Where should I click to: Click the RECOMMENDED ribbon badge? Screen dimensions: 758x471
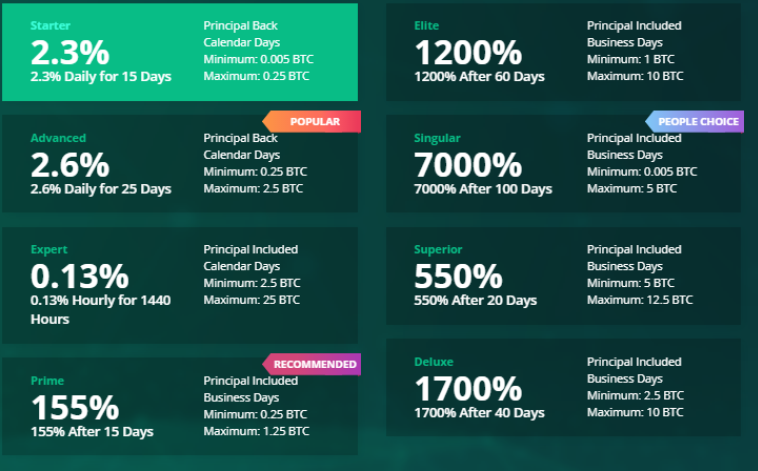(x=312, y=364)
